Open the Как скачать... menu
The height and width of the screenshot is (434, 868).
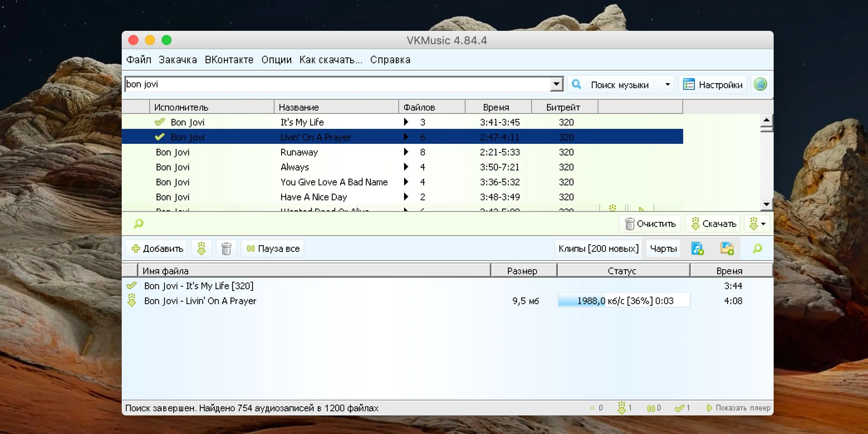coord(331,60)
